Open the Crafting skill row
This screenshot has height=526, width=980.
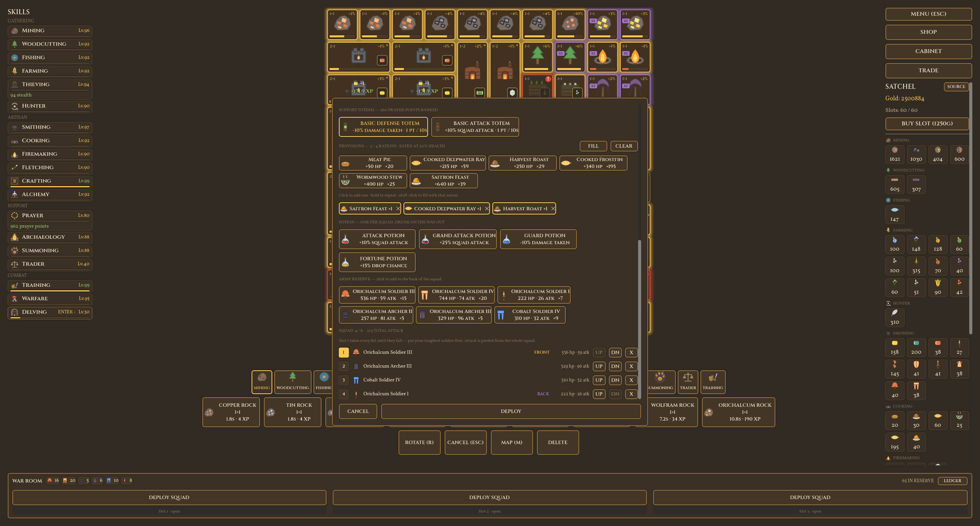pos(50,181)
